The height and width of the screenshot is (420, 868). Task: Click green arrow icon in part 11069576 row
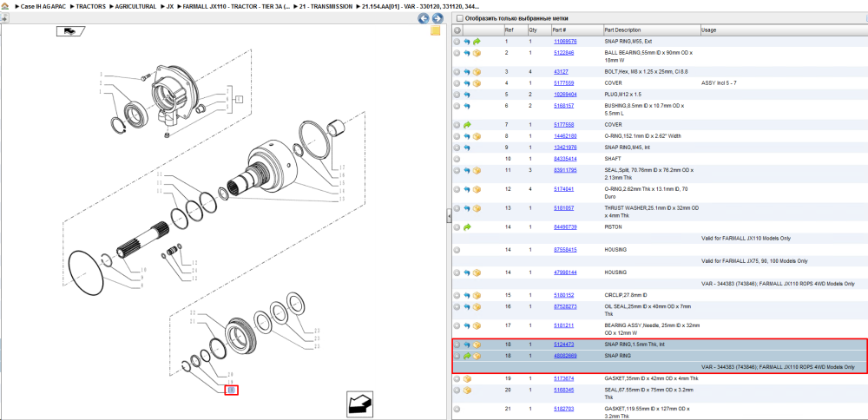(477, 42)
